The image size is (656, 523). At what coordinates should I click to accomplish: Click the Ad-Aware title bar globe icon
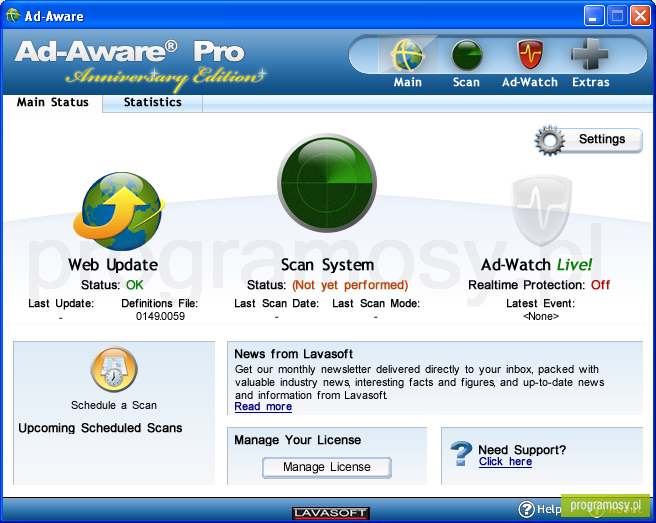[x=13, y=15]
